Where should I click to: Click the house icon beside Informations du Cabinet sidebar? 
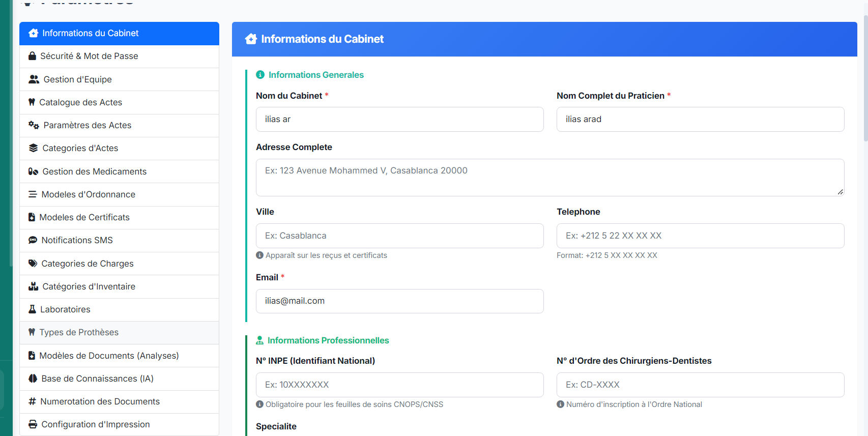coord(34,33)
